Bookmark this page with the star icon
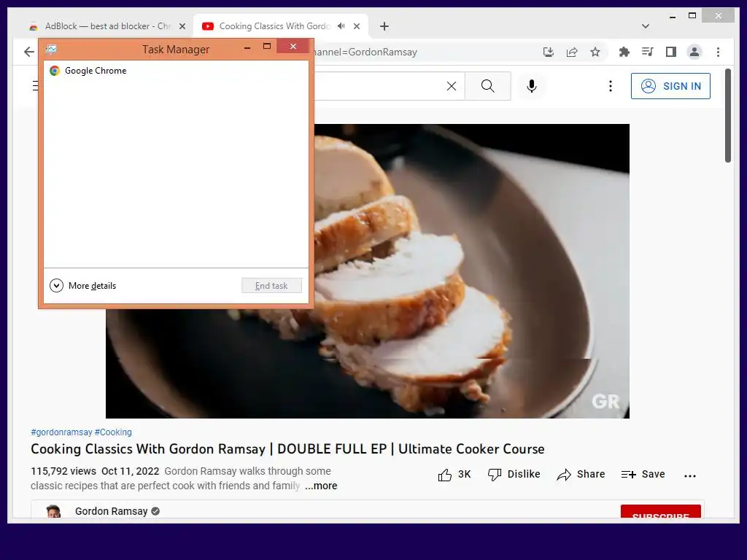The image size is (747, 560). point(595,52)
